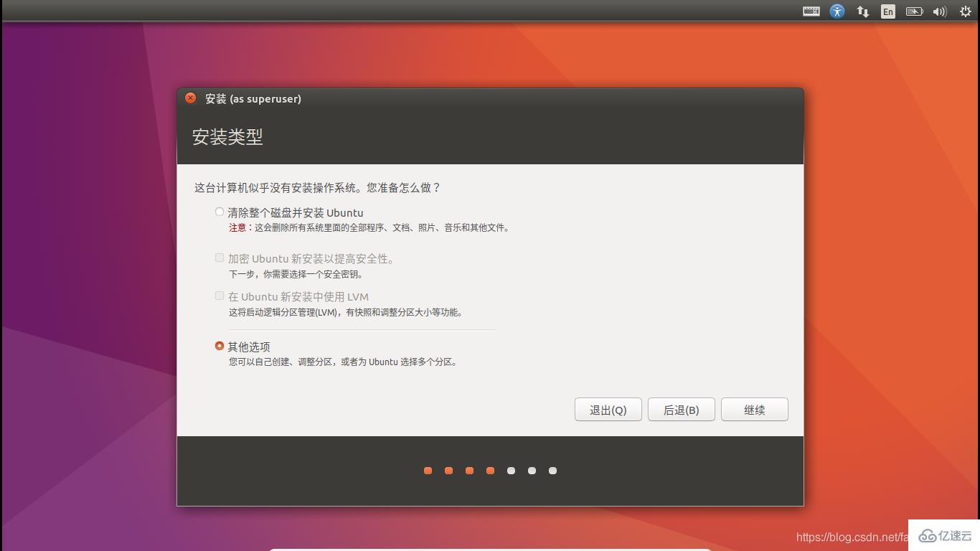Viewport: 980px width, 551px height.
Task: Open the system power gear menu
Action: click(x=966, y=11)
